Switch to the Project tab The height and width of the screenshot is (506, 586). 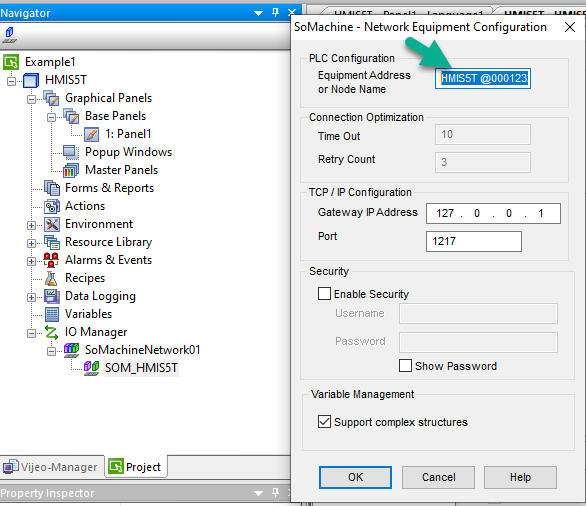[136, 467]
